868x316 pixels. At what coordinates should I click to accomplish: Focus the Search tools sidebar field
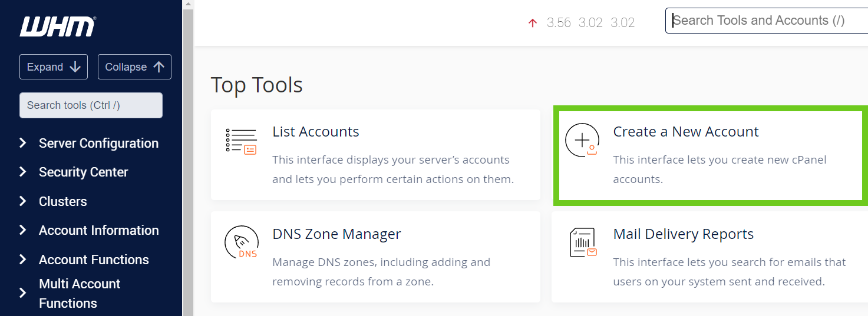pyautogui.click(x=91, y=105)
